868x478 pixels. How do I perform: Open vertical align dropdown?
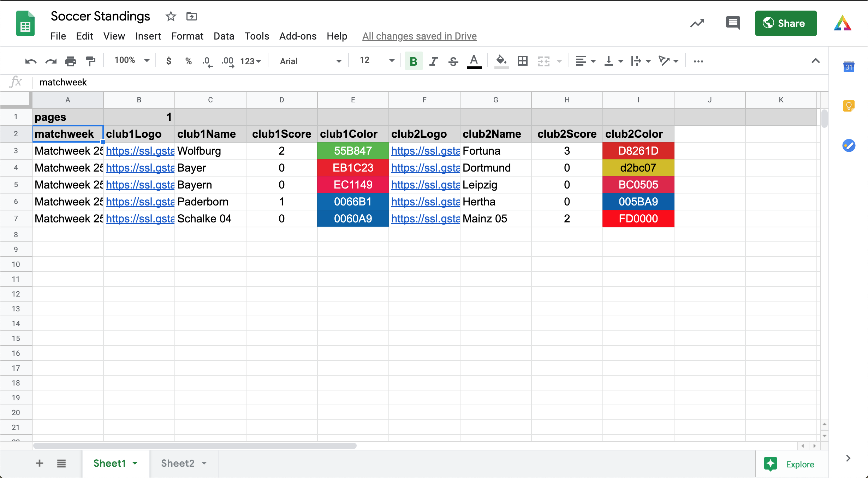pos(614,61)
